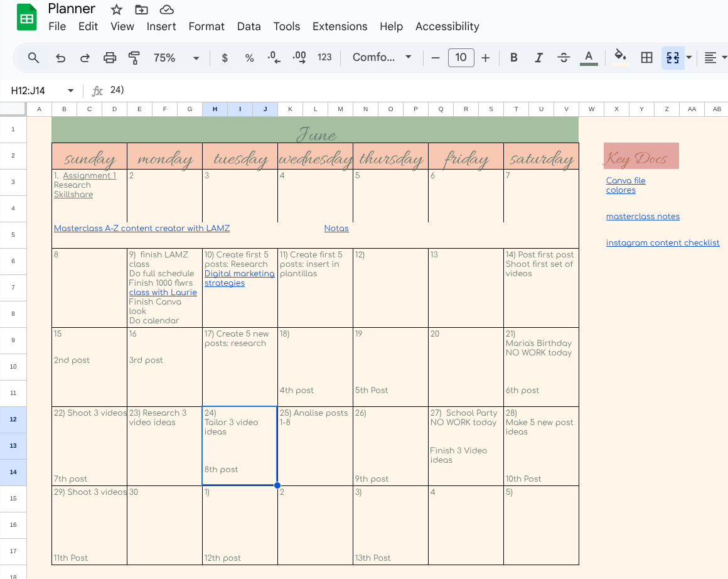
Task: Increase font size with plus button
Action: [485, 58]
